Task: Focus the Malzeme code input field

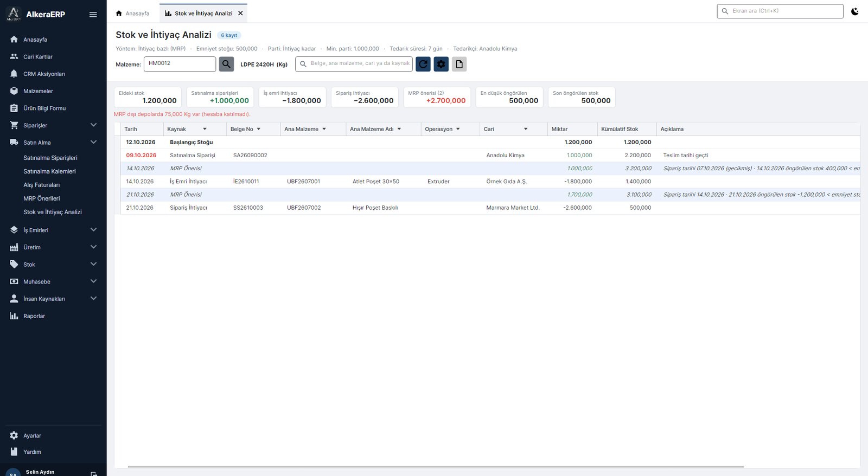Action: [180, 64]
